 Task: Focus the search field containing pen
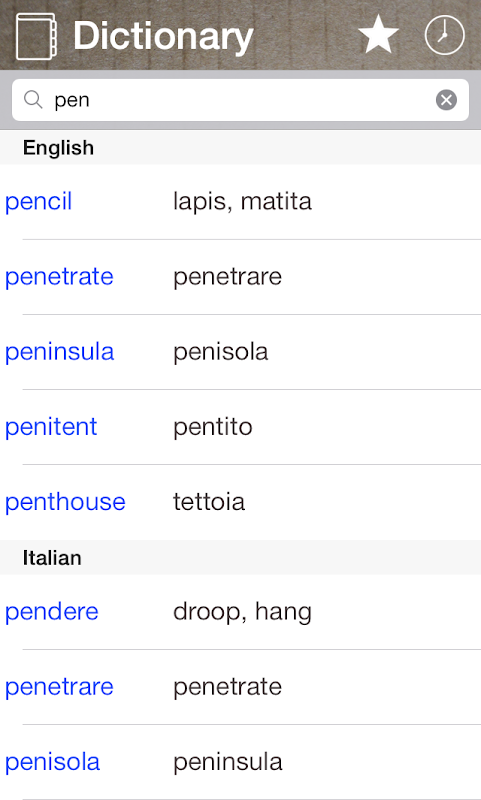pos(240,100)
